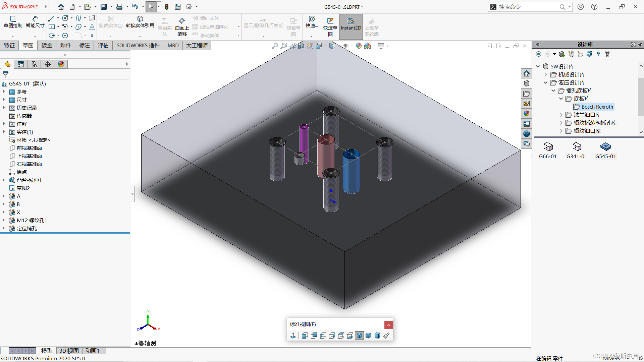This screenshot has height=362, width=644.
Task: Click the 草图绘制 sketch tool
Action: 13,22
